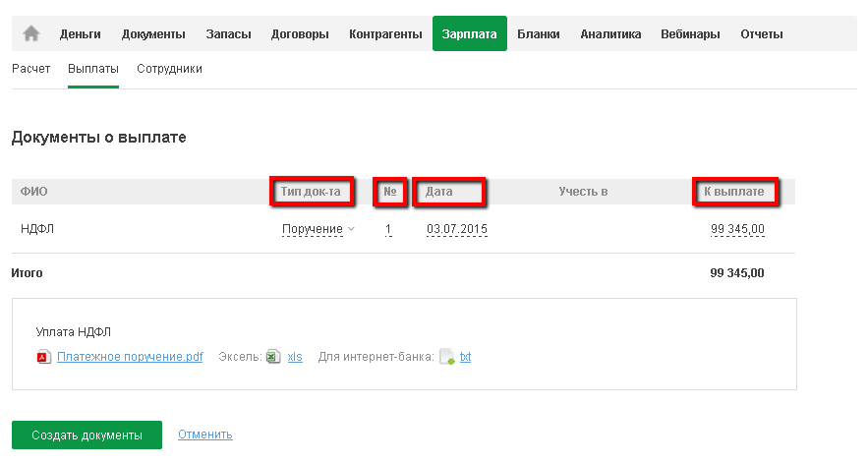Screen dimensions: 868x464
Task: Open the Вебинары menu
Action: pyautogui.click(x=690, y=34)
